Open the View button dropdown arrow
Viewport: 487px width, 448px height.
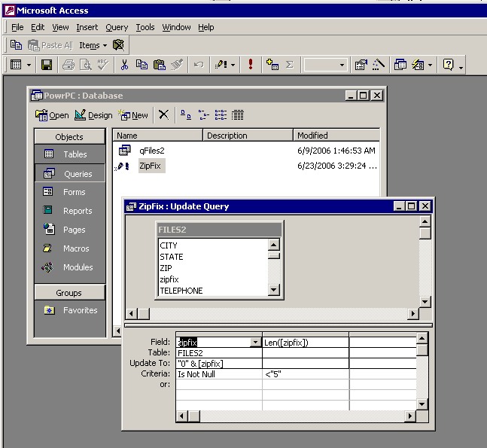(x=29, y=65)
